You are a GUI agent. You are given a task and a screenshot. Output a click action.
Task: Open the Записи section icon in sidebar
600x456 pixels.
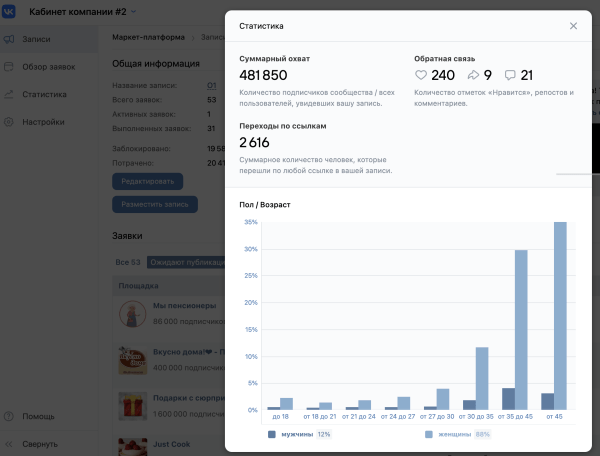point(9,39)
